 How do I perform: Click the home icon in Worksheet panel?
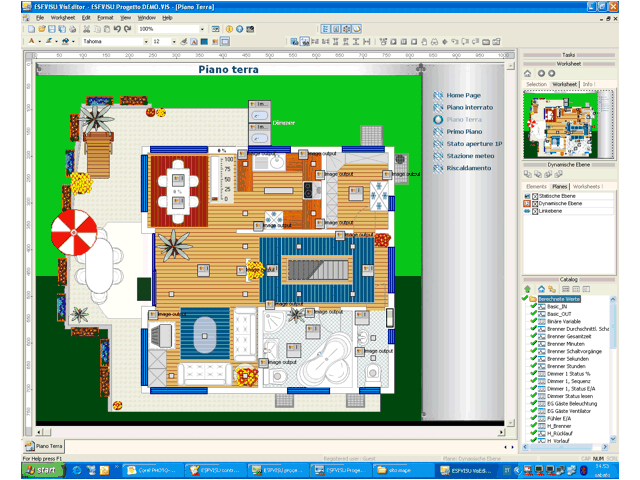coord(527,73)
